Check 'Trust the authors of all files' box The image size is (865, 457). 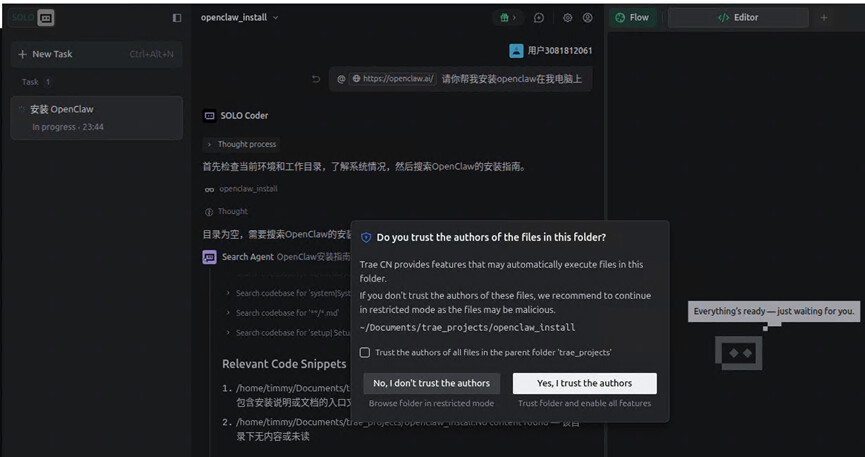pos(365,352)
